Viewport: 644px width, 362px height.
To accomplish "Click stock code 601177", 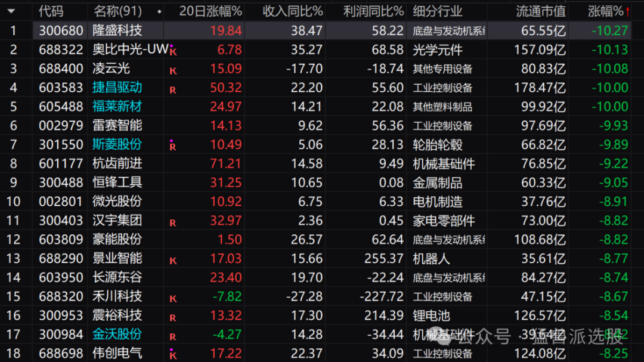I will click(x=61, y=163).
